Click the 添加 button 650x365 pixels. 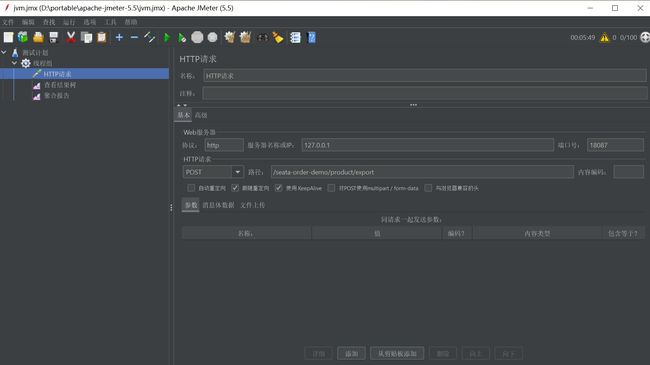[352, 353]
